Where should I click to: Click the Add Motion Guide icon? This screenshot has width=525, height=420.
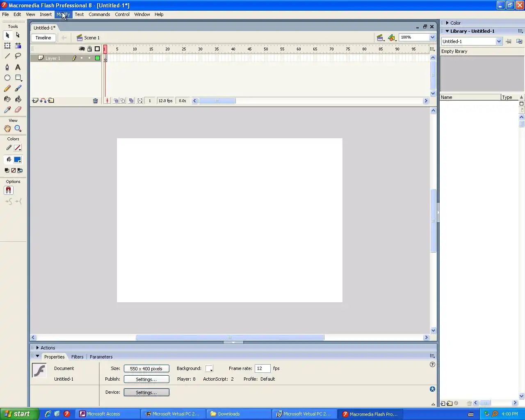[x=43, y=100]
